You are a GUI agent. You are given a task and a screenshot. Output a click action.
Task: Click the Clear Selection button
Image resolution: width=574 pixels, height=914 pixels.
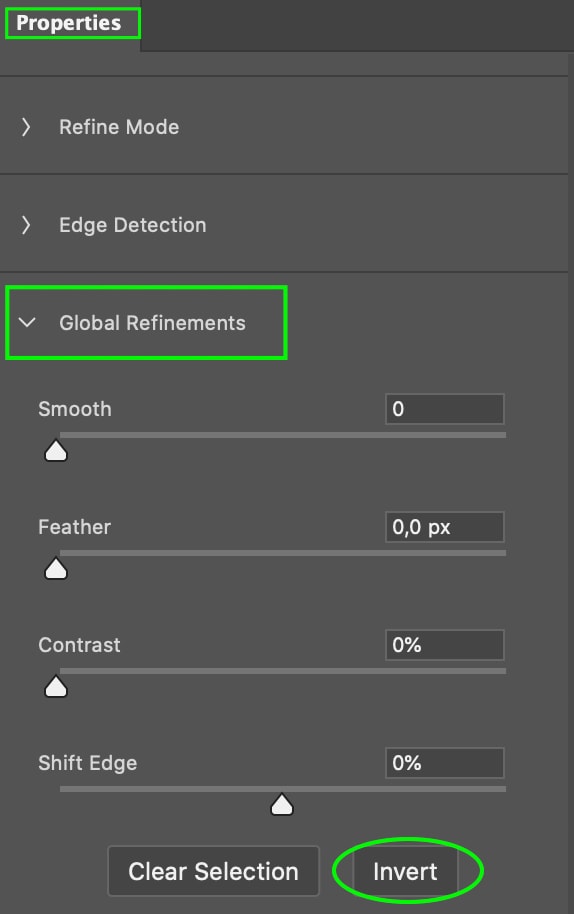(213, 871)
